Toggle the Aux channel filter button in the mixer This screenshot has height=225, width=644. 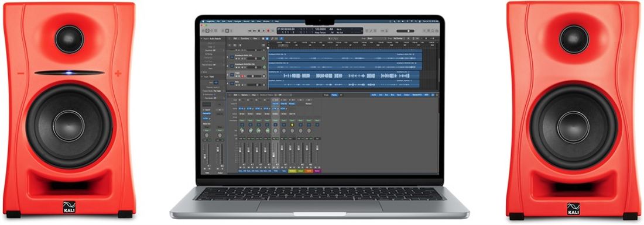click(386, 95)
